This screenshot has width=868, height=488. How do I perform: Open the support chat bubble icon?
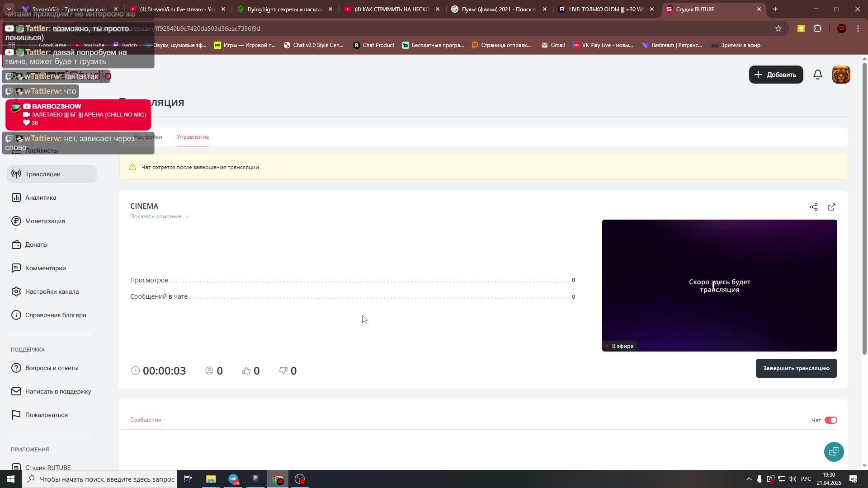coord(834,451)
